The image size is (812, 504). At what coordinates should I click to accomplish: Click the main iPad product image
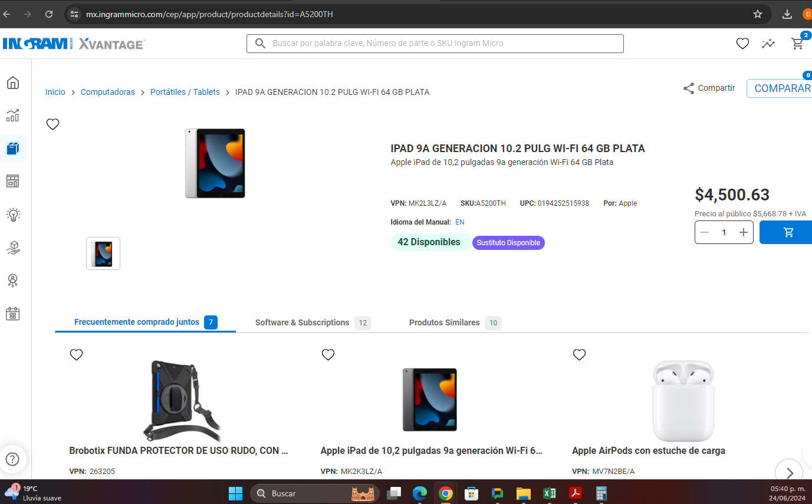click(x=215, y=163)
